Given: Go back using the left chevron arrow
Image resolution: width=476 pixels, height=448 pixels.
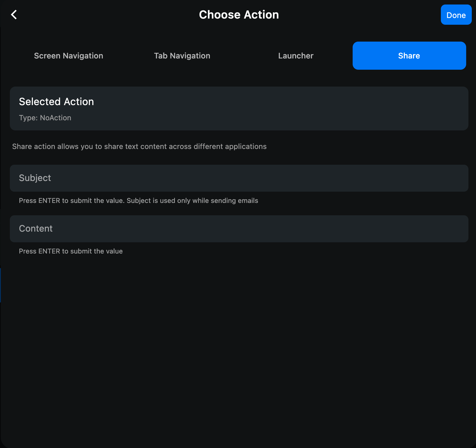Looking at the screenshot, I should coord(14,15).
